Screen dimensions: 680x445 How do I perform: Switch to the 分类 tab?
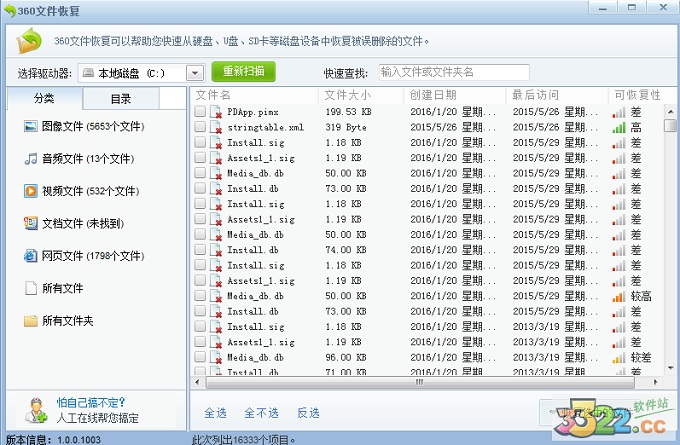(x=44, y=98)
